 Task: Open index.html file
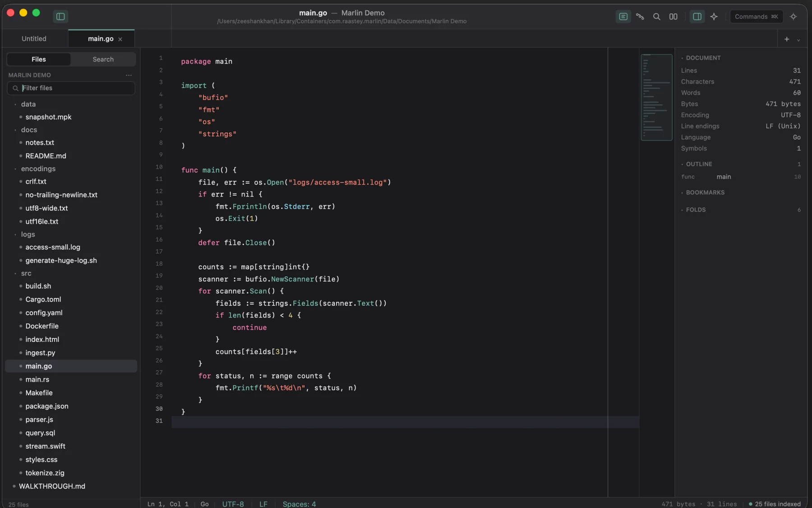click(x=42, y=340)
